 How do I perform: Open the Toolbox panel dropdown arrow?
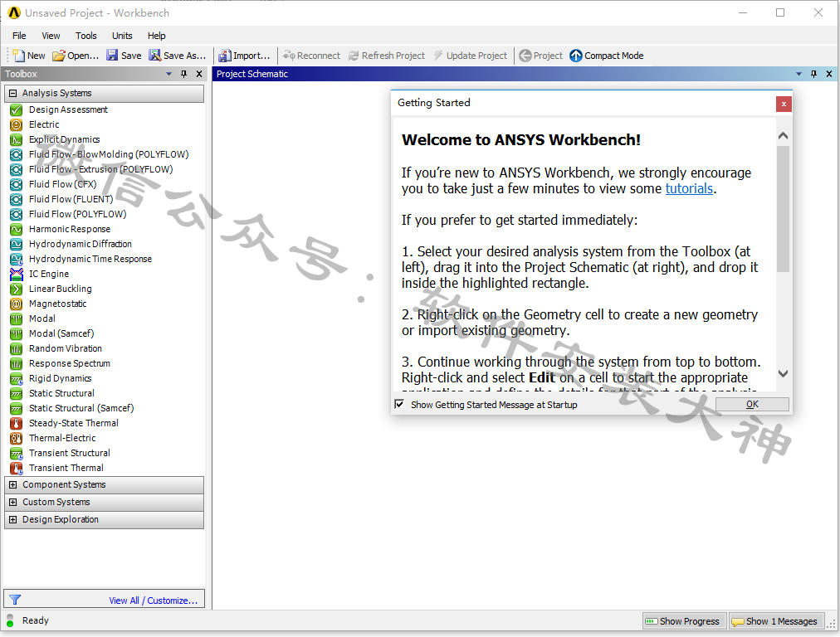click(x=168, y=74)
